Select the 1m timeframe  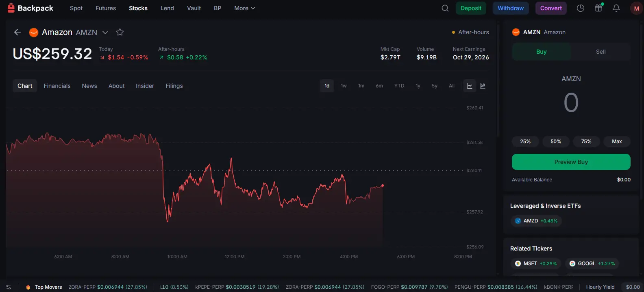tap(361, 86)
